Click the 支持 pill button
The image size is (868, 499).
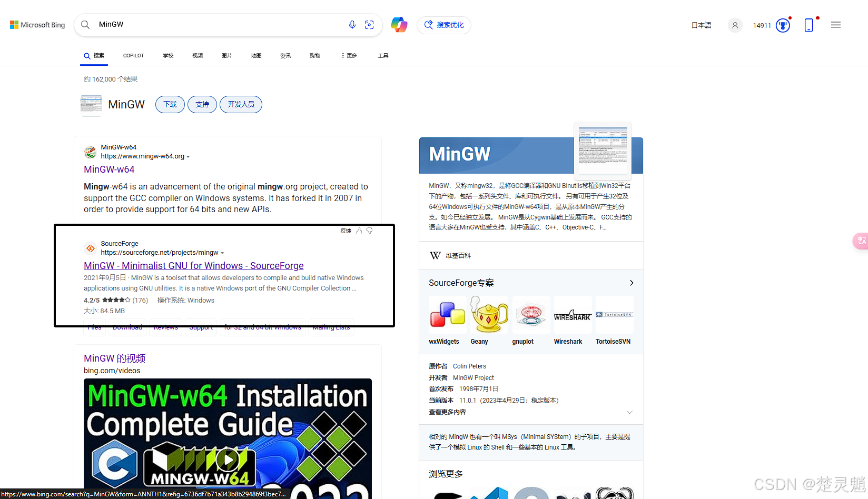tap(202, 104)
